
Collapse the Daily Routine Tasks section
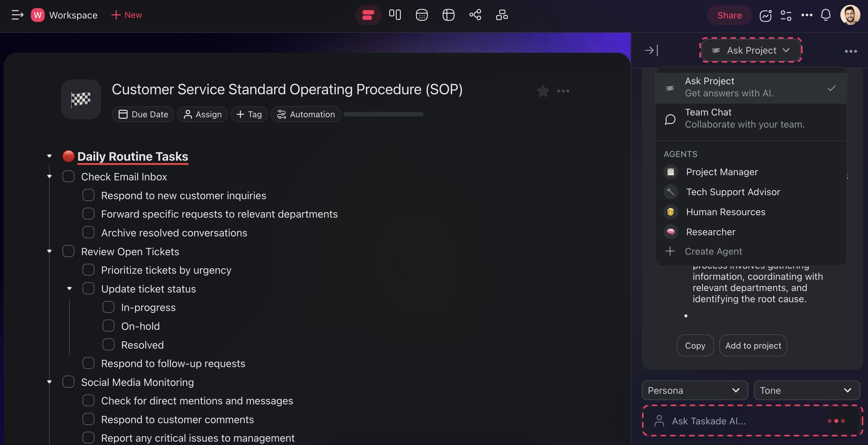coord(49,156)
